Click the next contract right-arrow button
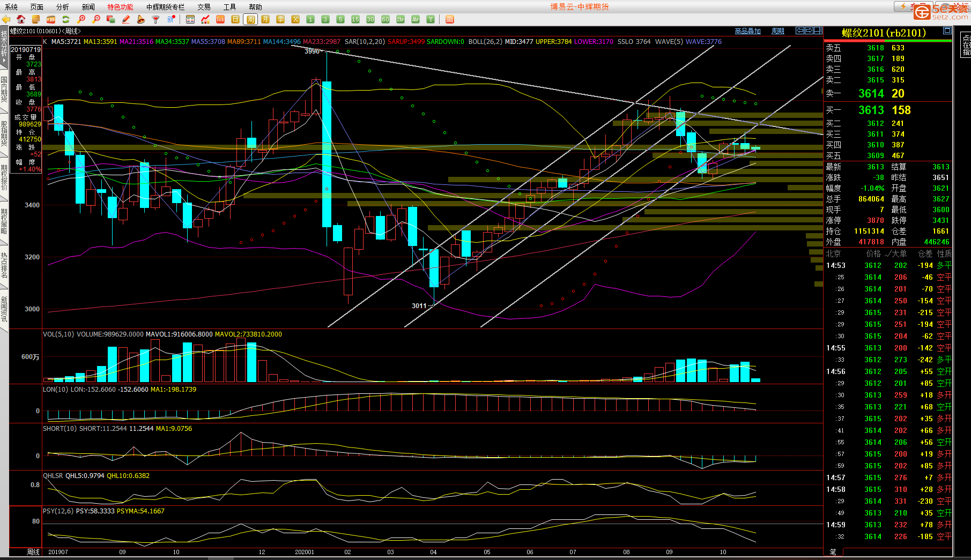Image resolution: width=971 pixels, height=560 pixels. point(809,31)
